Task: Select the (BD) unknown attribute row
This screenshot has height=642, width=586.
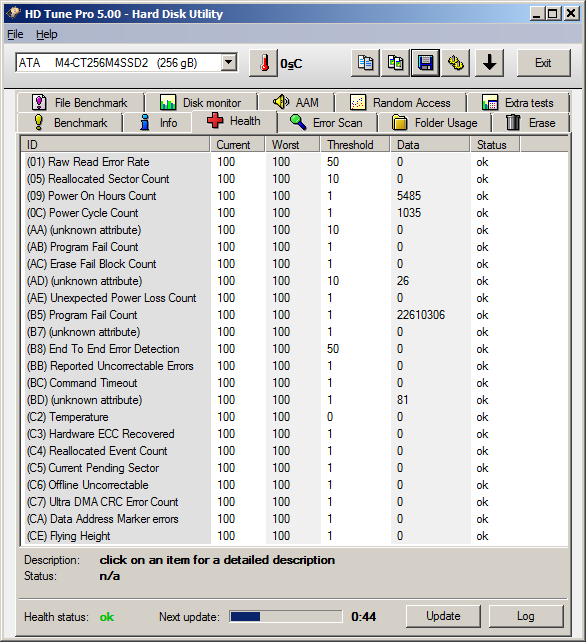Action: [294, 400]
